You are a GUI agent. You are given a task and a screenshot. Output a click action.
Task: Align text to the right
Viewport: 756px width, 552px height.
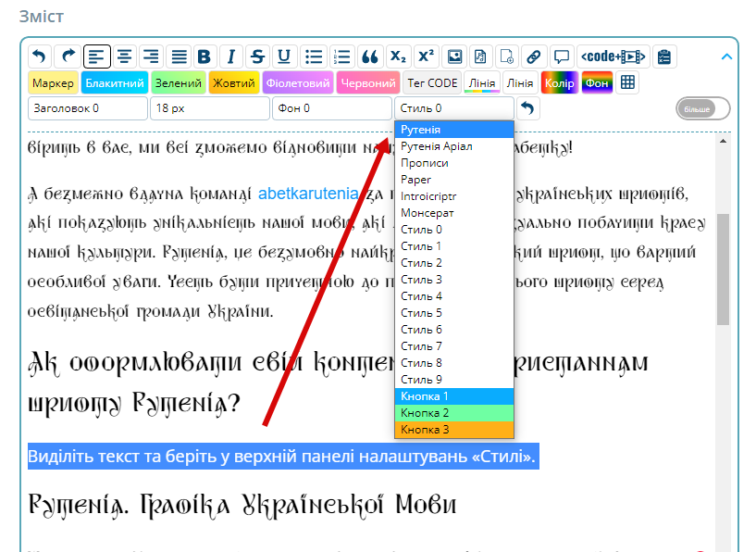point(152,56)
